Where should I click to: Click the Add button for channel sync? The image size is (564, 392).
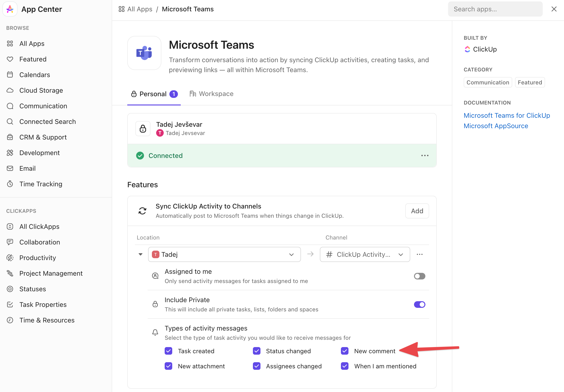click(417, 211)
